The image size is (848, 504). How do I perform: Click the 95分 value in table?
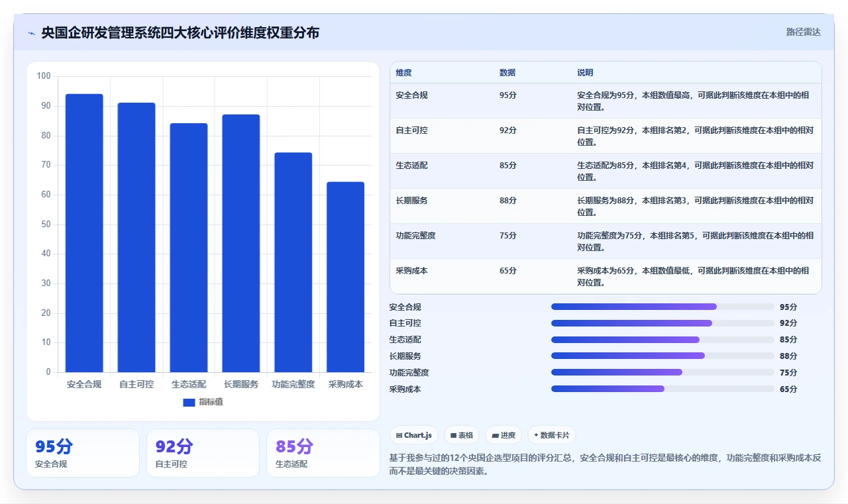point(508,95)
